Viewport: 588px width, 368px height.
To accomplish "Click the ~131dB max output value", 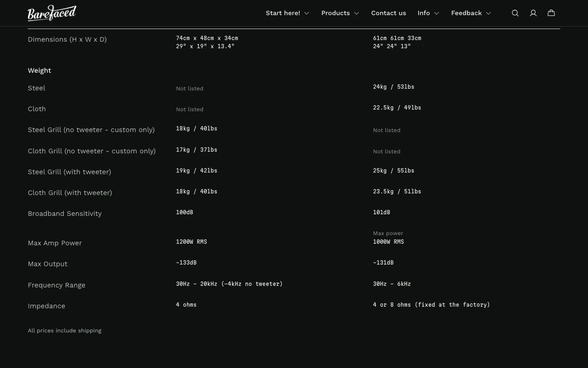I will [x=383, y=263].
